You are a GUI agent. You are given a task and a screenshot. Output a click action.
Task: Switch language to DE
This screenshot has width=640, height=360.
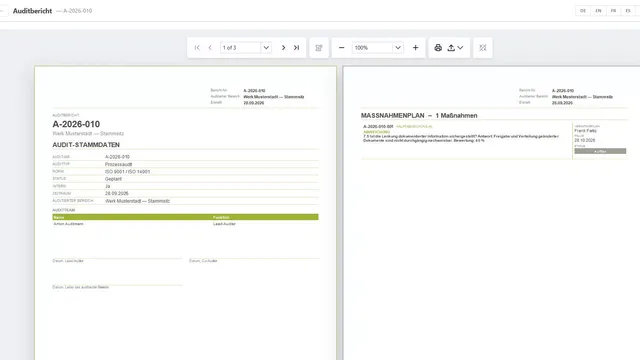583,11
